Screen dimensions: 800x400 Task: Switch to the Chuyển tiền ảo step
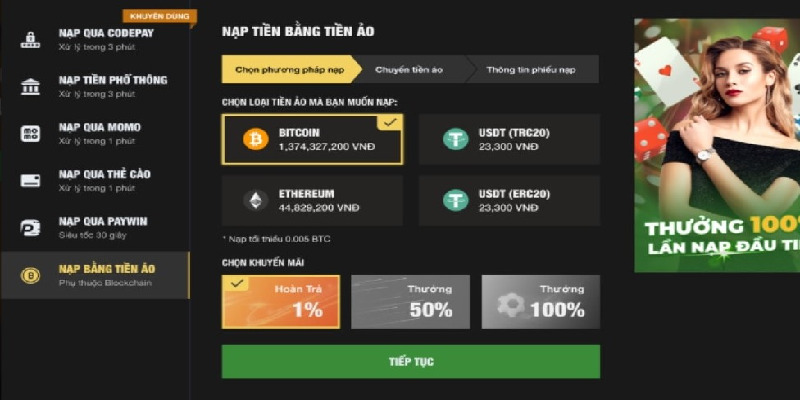tap(409, 69)
